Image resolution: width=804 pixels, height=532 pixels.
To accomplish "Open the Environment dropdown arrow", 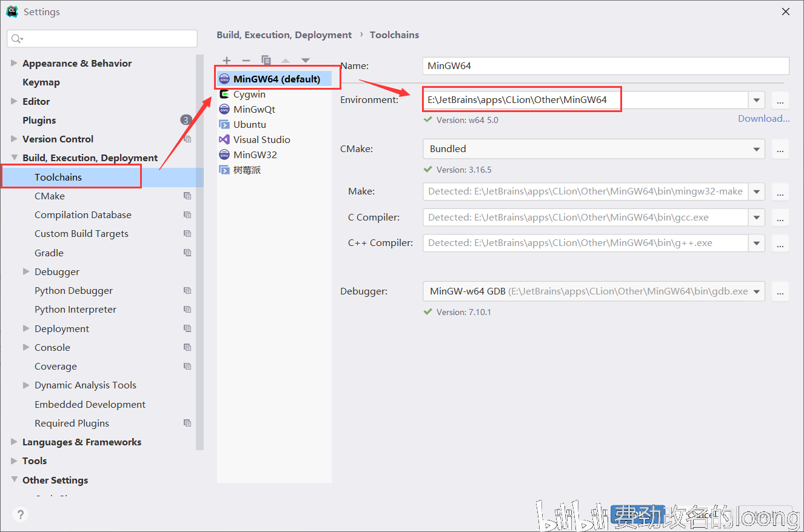I will (757, 100).
